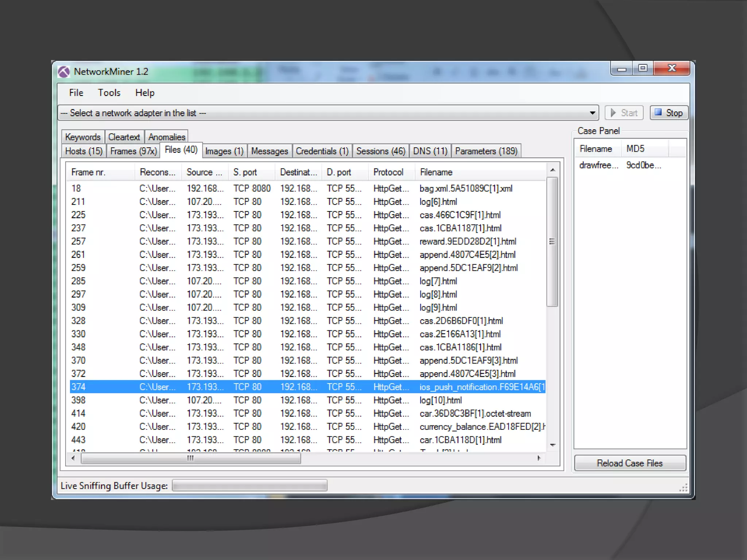Switch to the Credentials (1) tab
Image resolution: width=747 pixels, height=560 pixels.
click(x=322, y=151)
